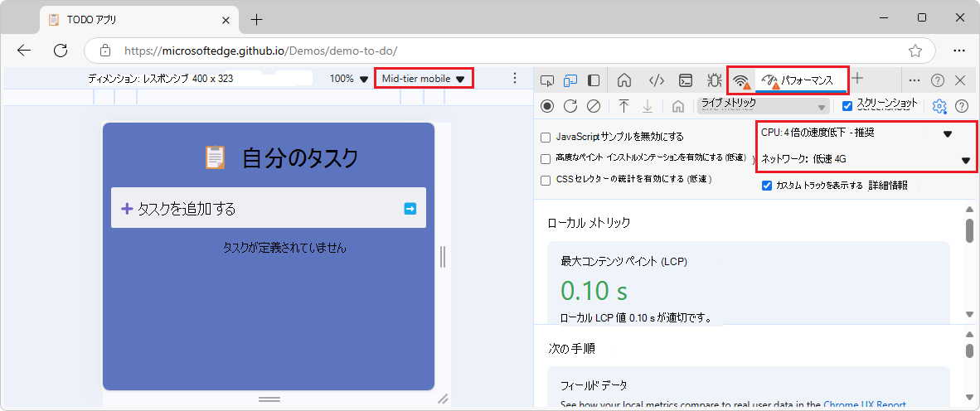
Task: Open the Elements tool icon
Action: coord(656,80)
